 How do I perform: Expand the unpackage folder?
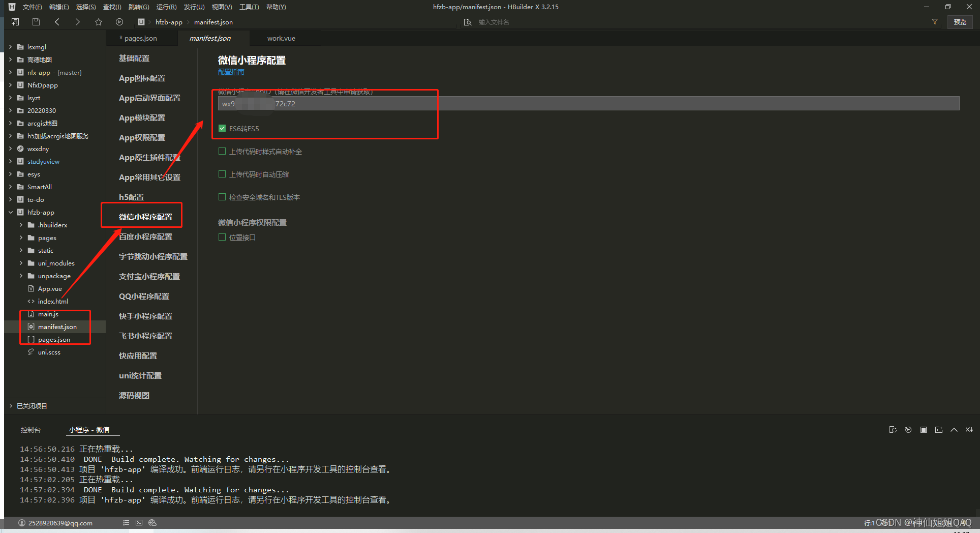click(x=21, y=276)
